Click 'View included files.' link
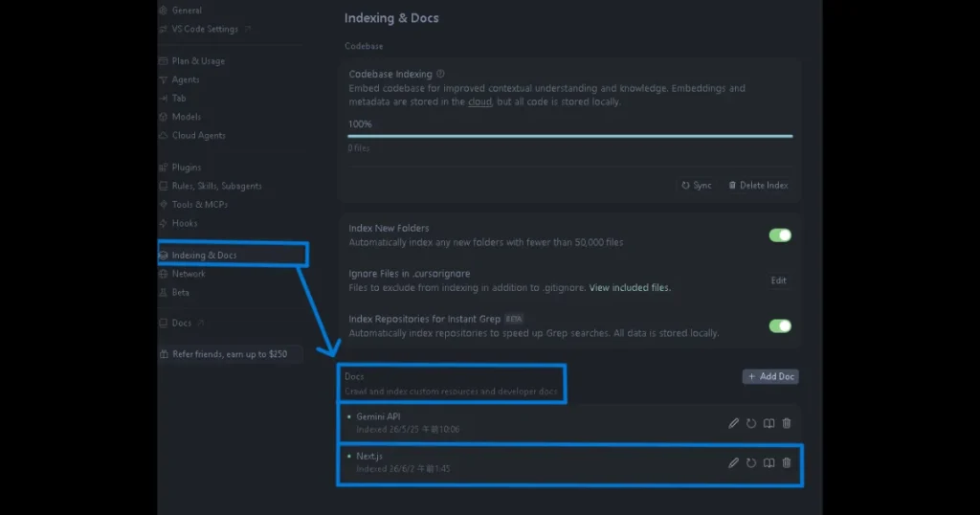 [630, 287]
